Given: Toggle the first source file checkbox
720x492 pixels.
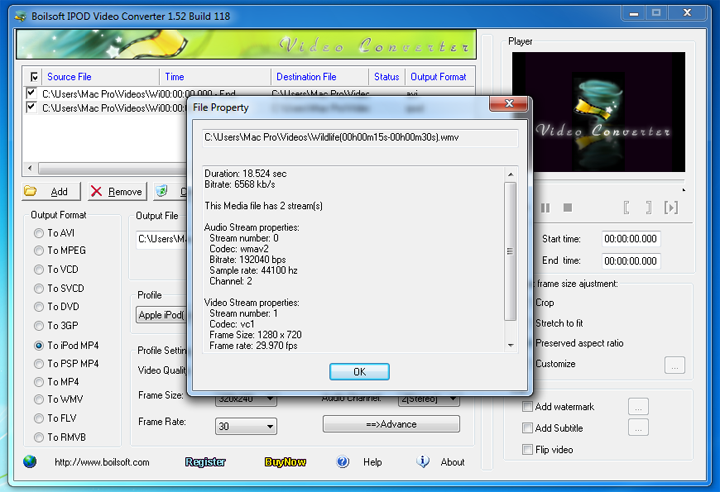Looking at the screenshot, I should point(31,93).
